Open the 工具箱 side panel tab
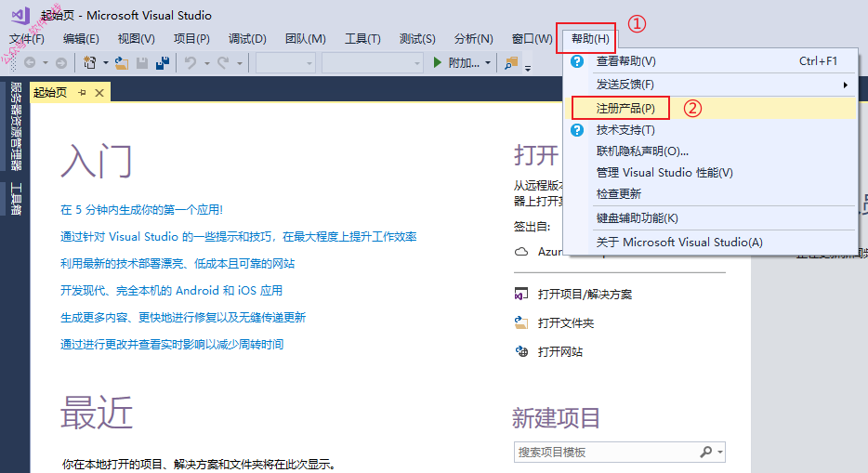Viewport: 868px width, 473px height. point(16,199)
